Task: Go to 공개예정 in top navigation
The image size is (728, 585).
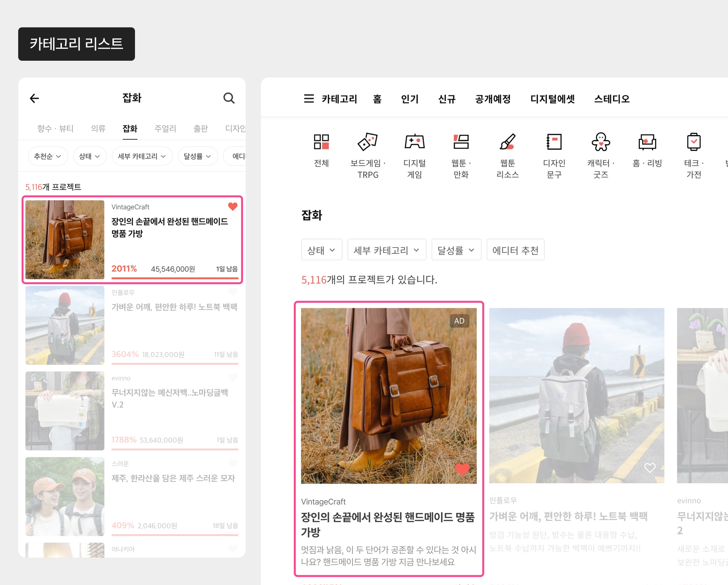Action: tap(493, 99)
